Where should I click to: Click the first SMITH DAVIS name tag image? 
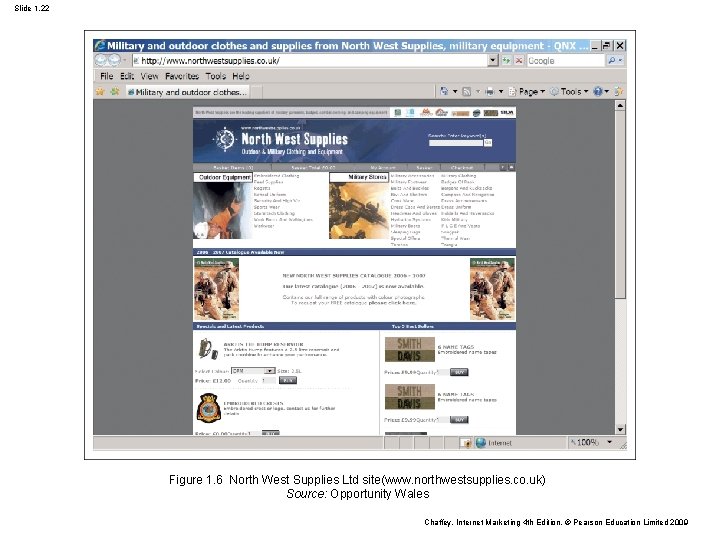(x=410, y=350)
